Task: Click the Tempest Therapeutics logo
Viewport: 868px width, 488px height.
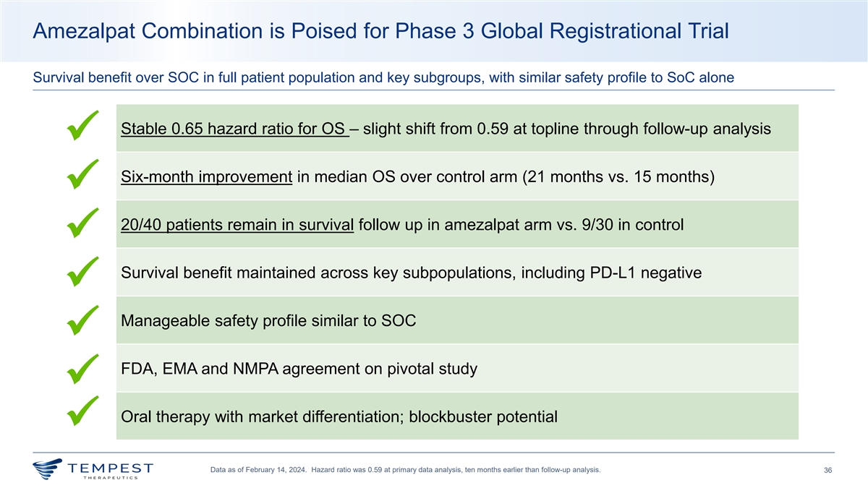Action: point(93,469)
